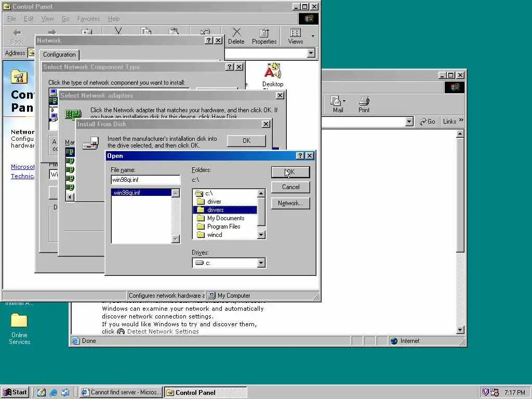
Task: Click the Internet zone status icon
Action: click(x=394, y=341)
